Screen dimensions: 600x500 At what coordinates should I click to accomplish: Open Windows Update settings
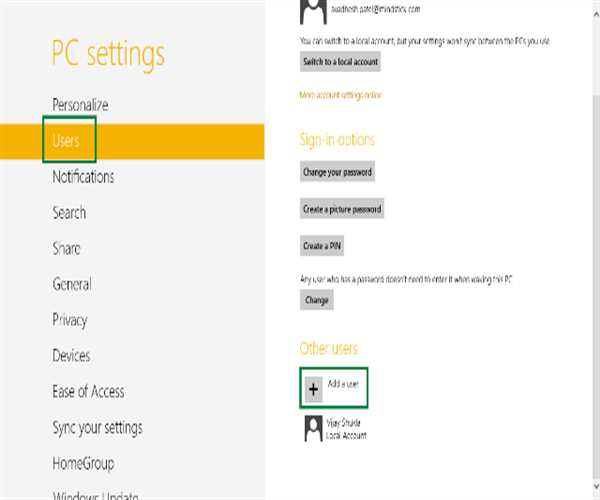coord(95,496)
